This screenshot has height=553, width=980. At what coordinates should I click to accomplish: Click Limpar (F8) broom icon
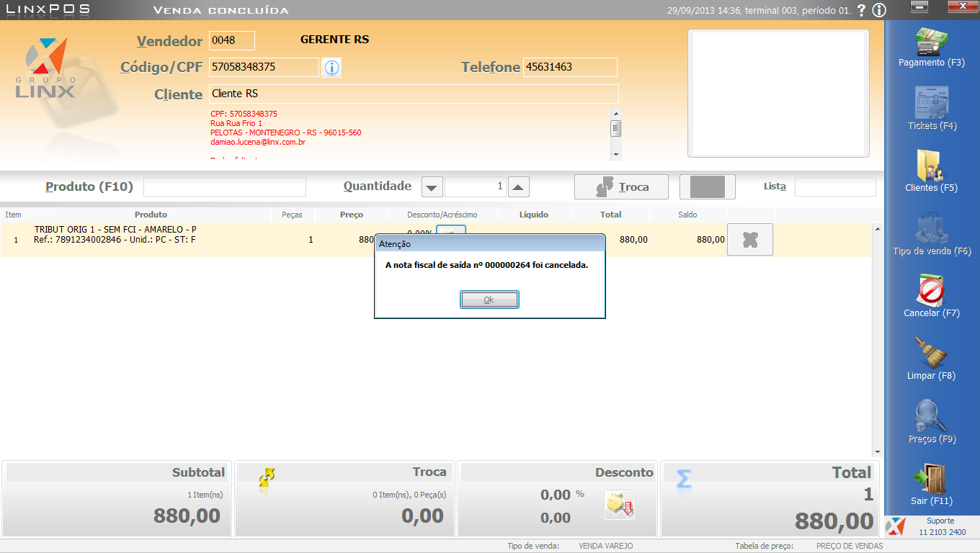[x=932, y=354]
